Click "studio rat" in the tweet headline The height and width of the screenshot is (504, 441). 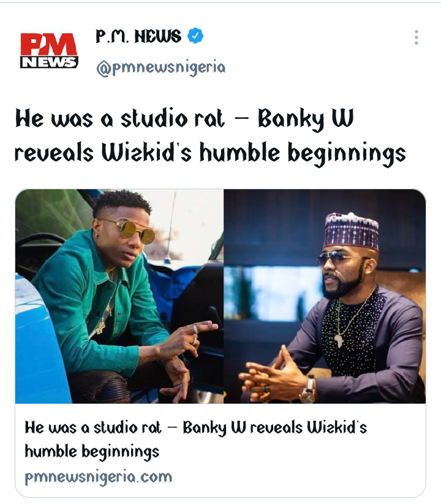click(173, 118)
